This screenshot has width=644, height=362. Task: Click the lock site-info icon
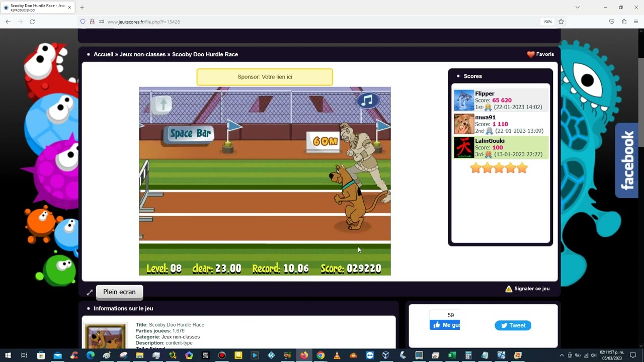(x=92, y=22)
